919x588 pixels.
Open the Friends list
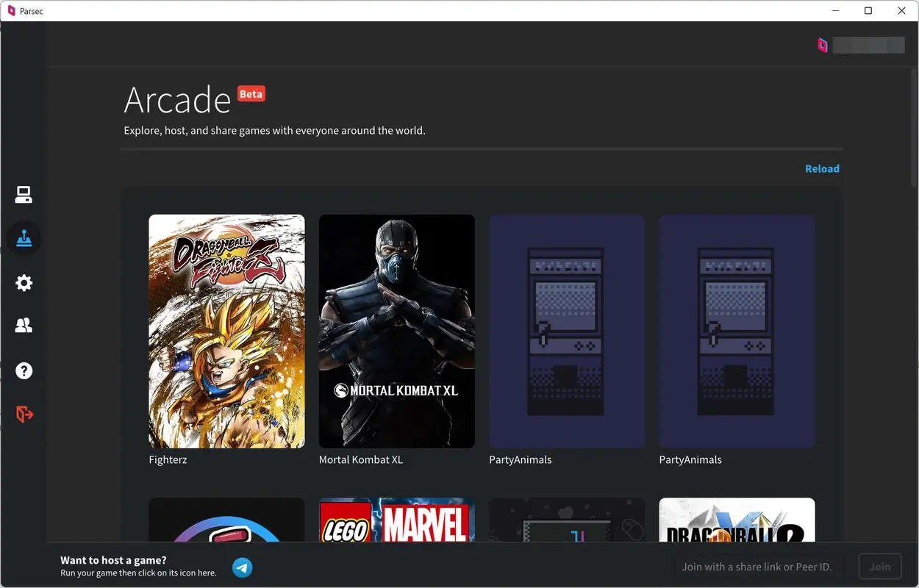(24, 325)
